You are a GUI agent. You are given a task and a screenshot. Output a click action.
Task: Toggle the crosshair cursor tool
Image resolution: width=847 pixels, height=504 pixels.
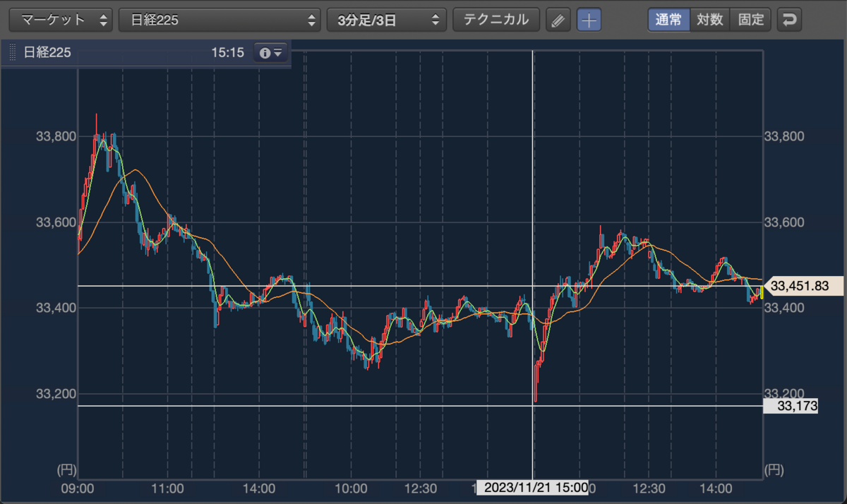click(589, 20)
